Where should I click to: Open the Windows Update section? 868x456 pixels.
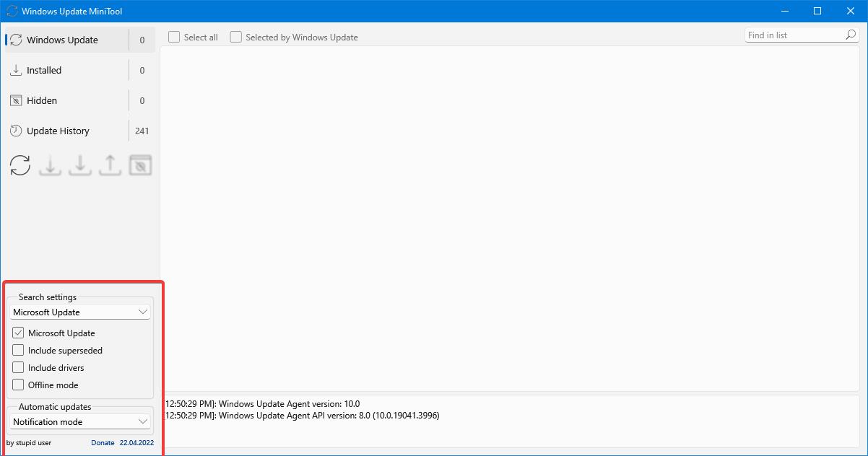point(80,40)
